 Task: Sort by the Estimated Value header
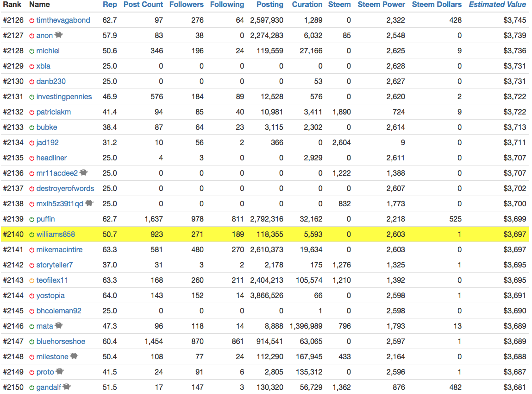497,5
